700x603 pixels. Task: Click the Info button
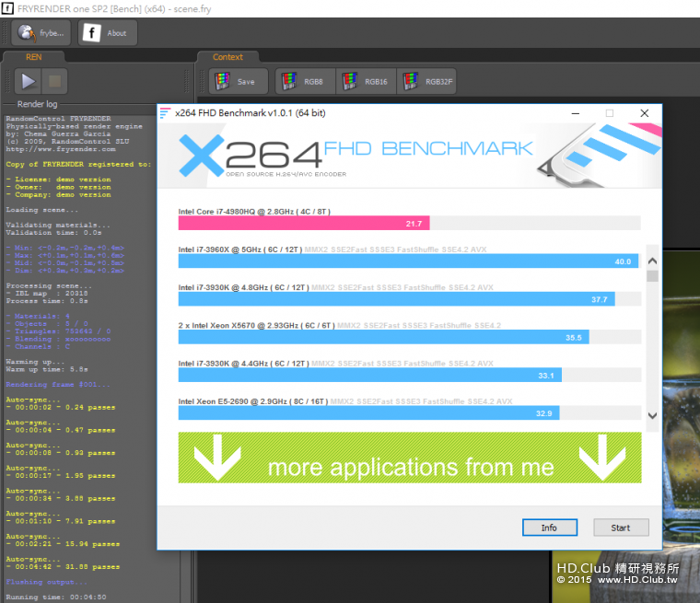(549, 528)
